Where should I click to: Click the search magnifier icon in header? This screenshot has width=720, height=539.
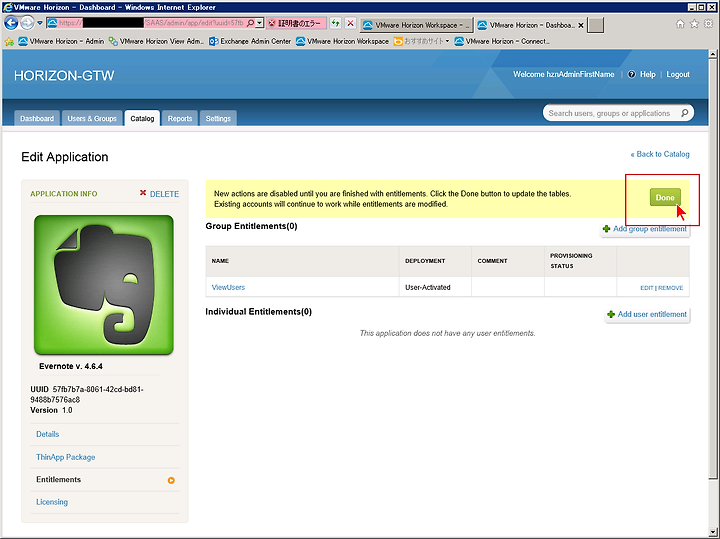point(685,113)
